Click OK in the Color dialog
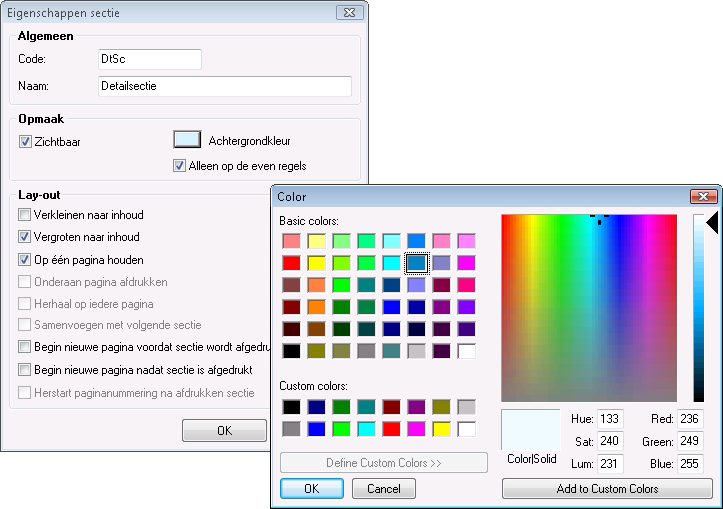Image resolution: width=723 pixels, height=509 pixels. click(312, 488)
